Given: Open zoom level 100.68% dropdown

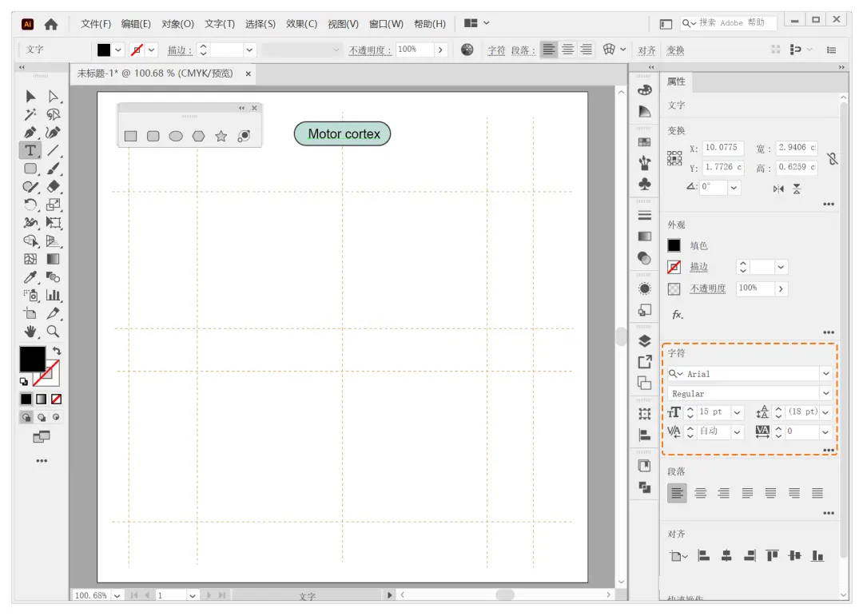Looking at the screenshot, I should (117, 596).
